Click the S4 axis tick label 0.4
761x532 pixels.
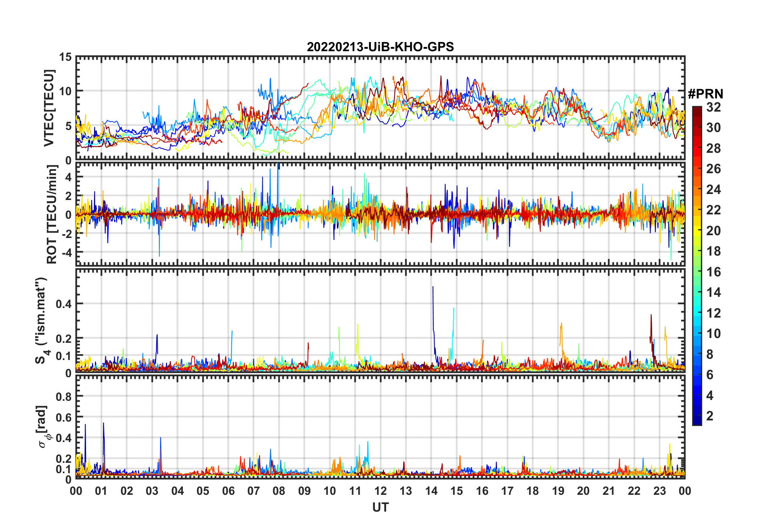click(64, 304)
